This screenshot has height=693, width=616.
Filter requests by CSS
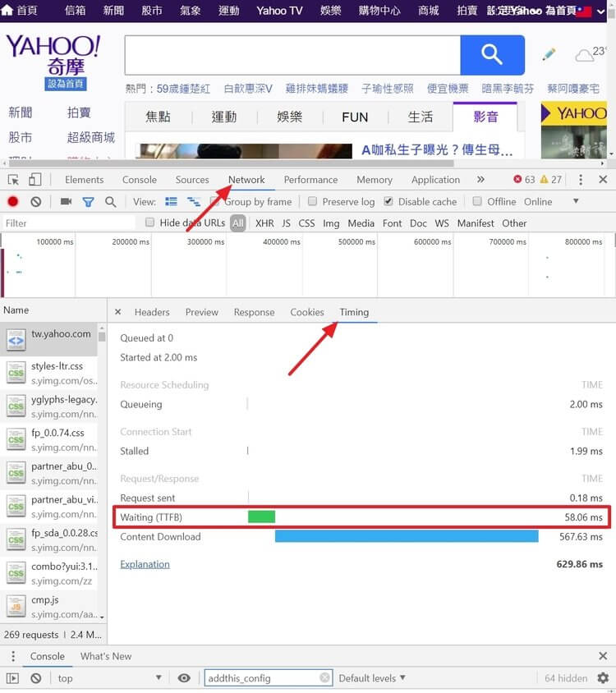(x=306, y=223)
